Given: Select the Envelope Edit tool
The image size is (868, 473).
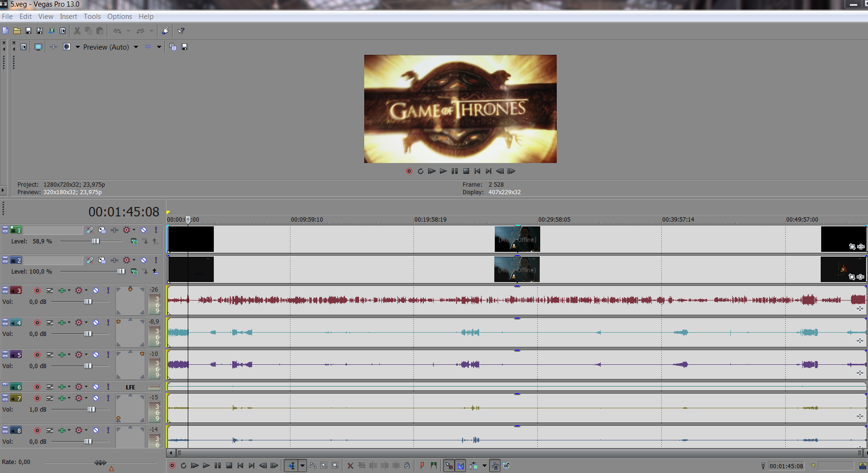Looking at the screenshot, I should [313, 465].
